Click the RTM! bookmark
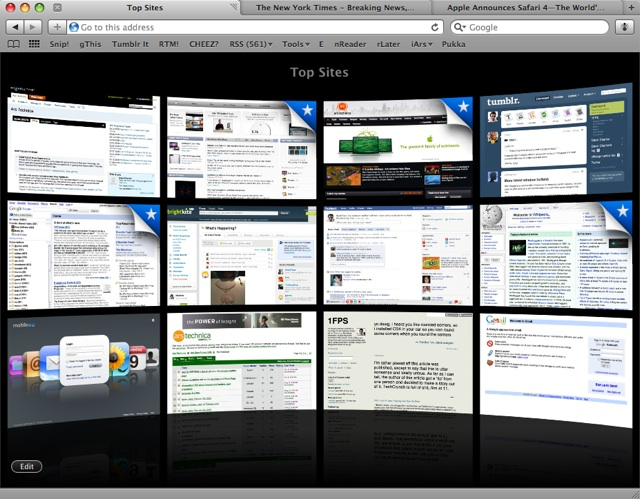Screen dimensions: 640x499 [169, 44]
